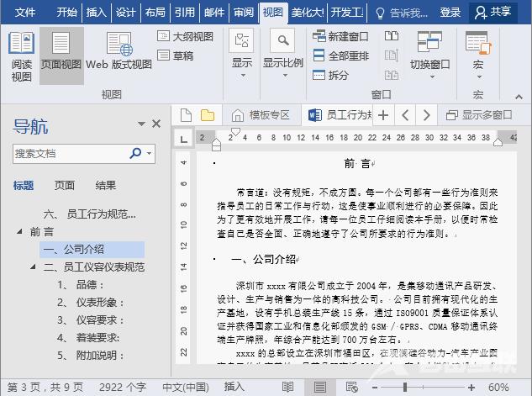Go to heading 3、仪容要求
Image resolution: width=532 pixels, height=396 pixels.
pyautogui.click(x=91, y=320)
